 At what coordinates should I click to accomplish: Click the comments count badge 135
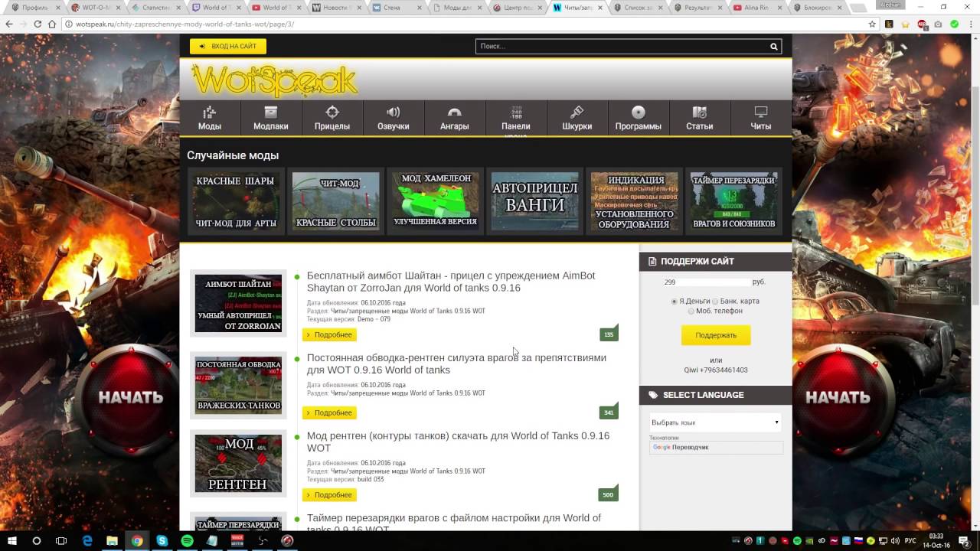tap(609, 334)
